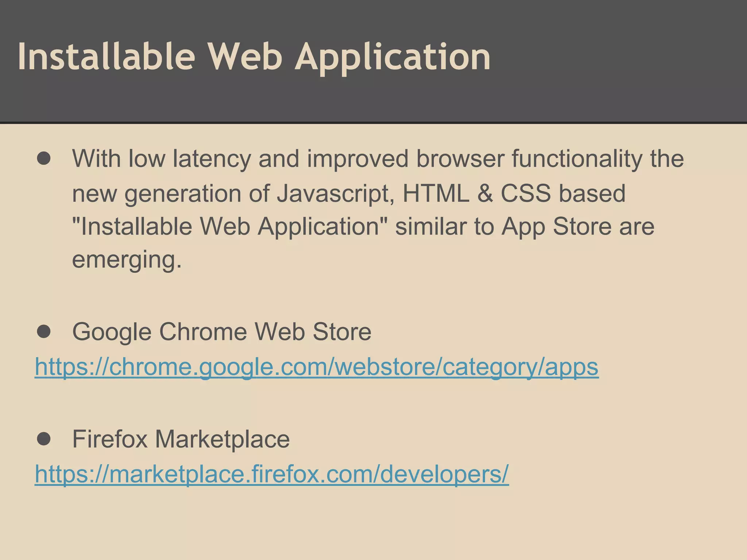Click the word 'CSS' in the paragraph
The width and height of the screenshot is (747, 560).
pyautogui.click(x=525, y=193)
